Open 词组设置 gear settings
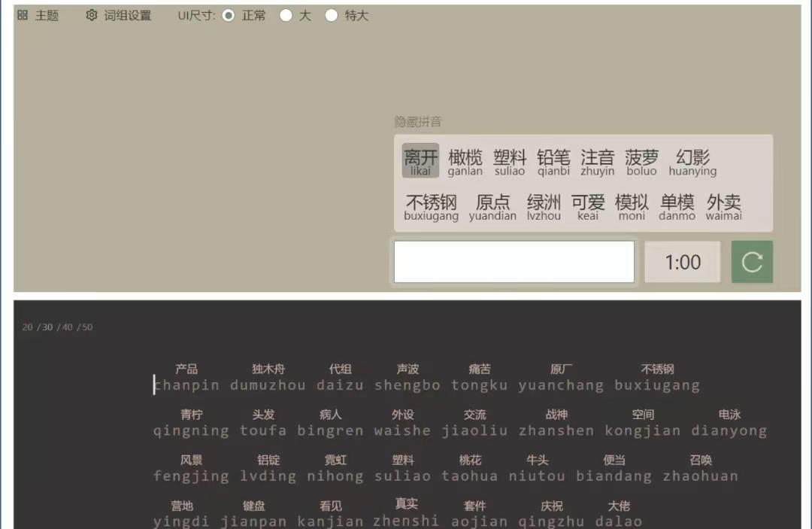This screenshot has height=529, width=812. [x=92, y=15]
